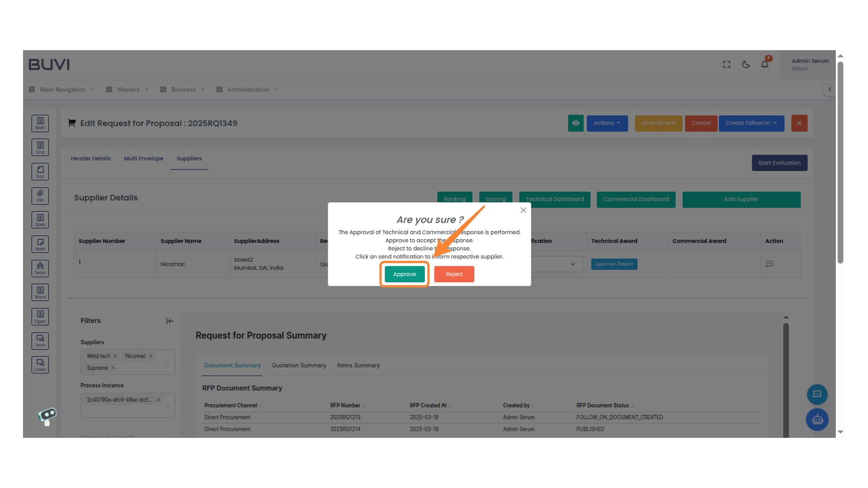Click the Note sidebar icon
Viewport: 868px width, 488px height.
point(40,244)
